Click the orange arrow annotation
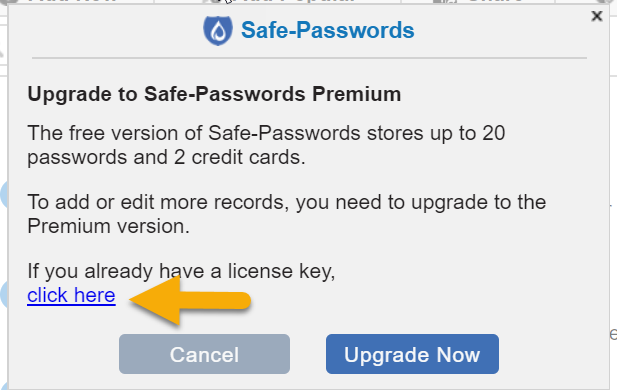The height and width of the screenshot is (390, 617). 190,301
